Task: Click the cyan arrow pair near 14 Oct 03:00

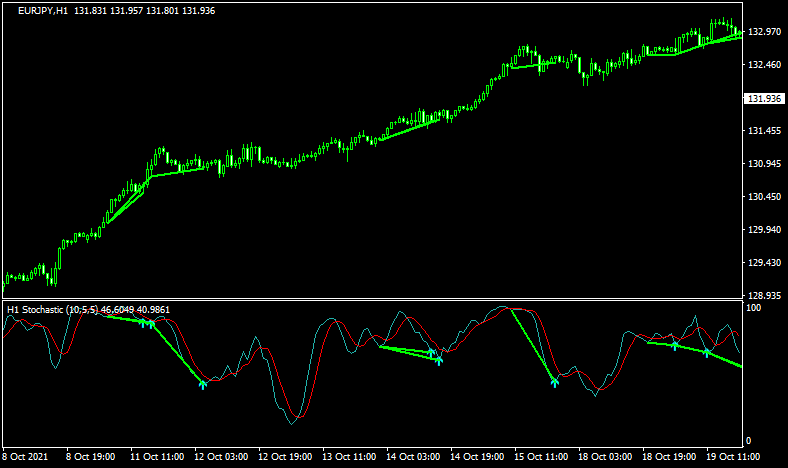Action: point(435,356)
